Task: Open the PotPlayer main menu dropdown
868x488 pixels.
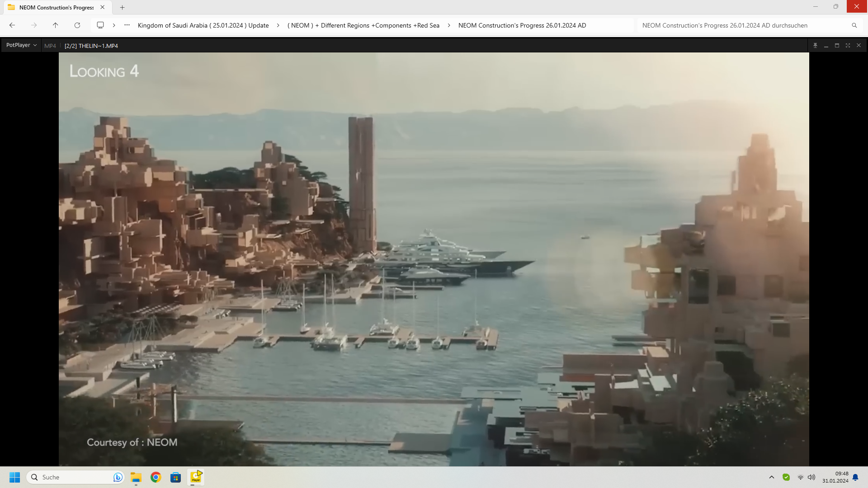Action: [21, 45]
